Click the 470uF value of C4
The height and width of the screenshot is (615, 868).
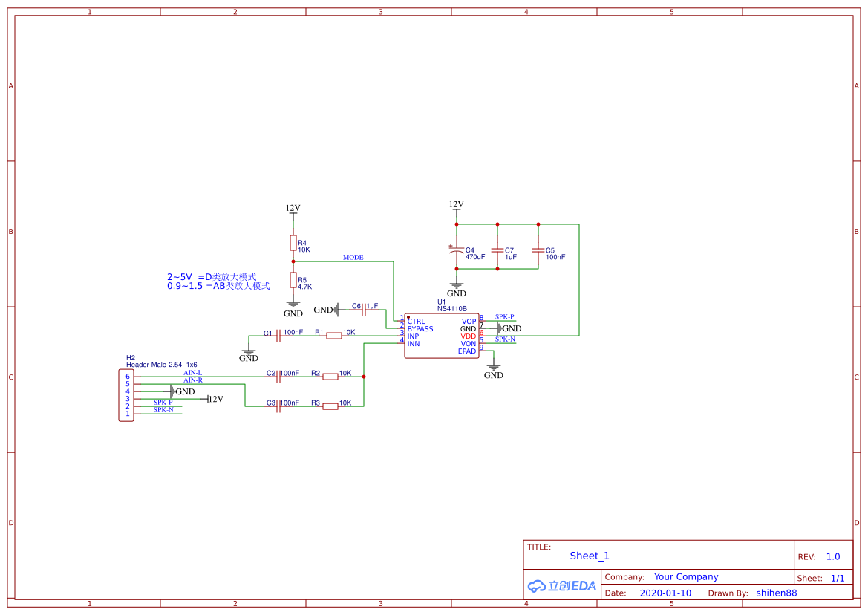(475, 257)
